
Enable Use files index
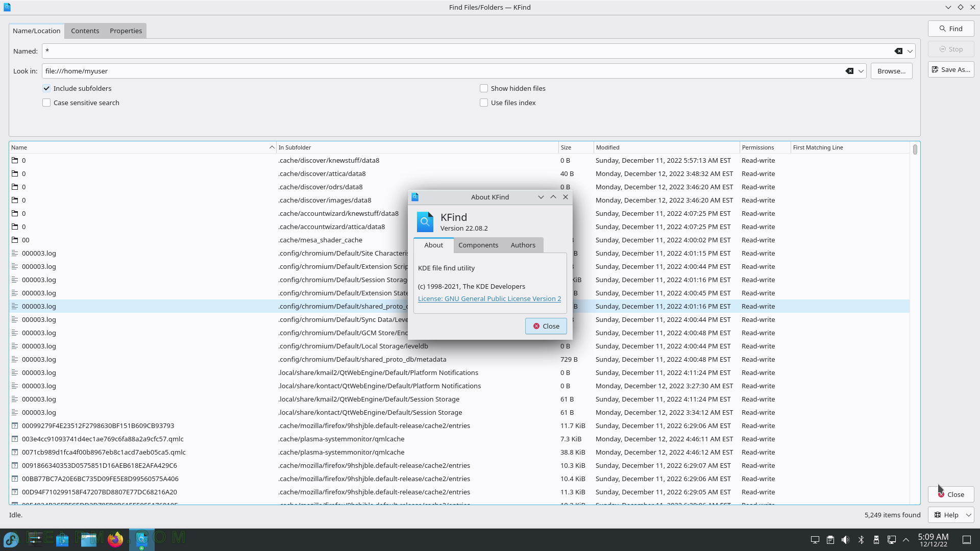pos(484,103)
